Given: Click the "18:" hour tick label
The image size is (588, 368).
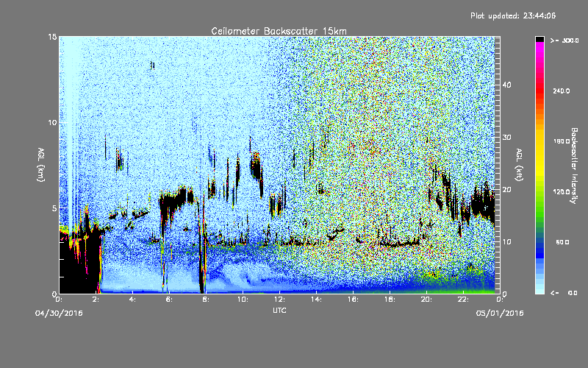Looking at the screenshot, I should point(390,300).
